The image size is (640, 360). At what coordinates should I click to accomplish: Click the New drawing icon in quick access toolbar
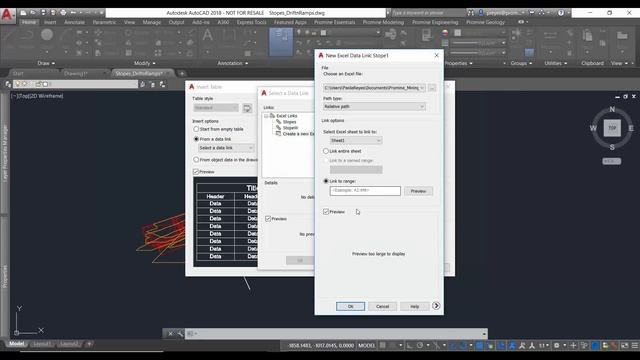click(23, 13)
